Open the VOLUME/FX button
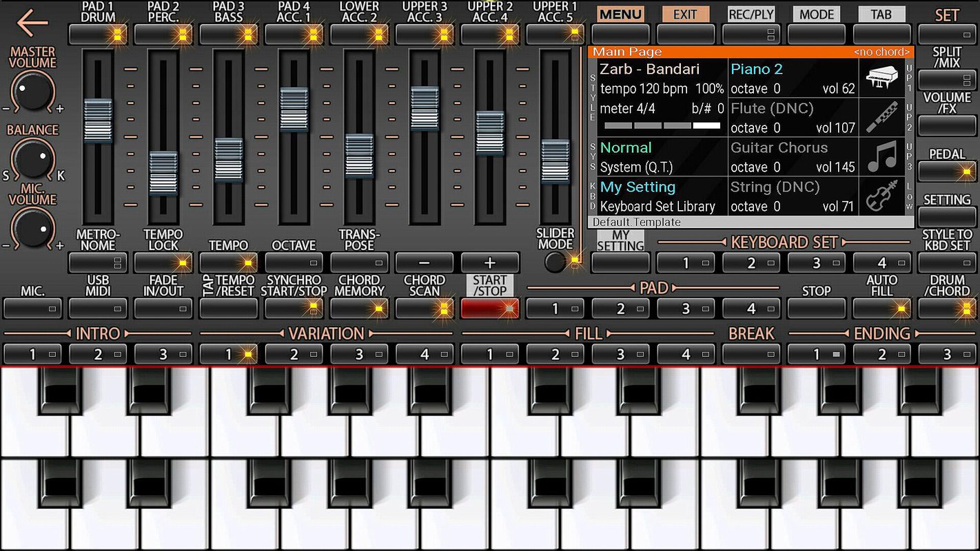 tap(948, 125)
